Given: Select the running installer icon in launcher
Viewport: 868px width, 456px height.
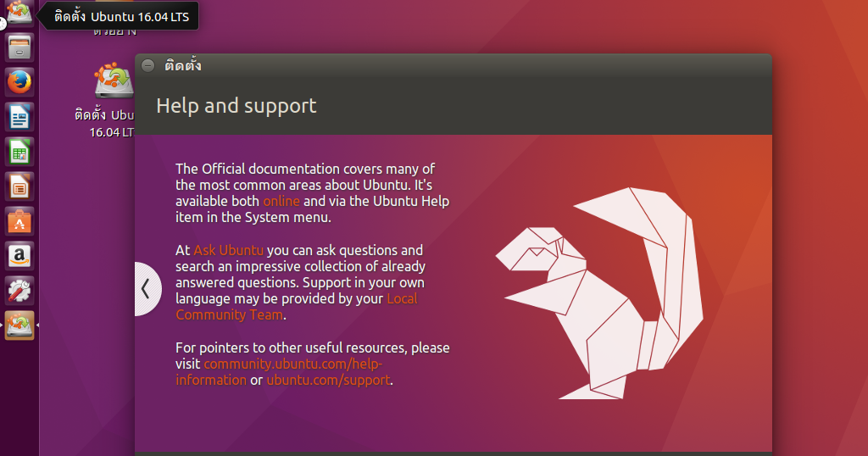Looking at the screenshot, I should click(x=19, y=325).
